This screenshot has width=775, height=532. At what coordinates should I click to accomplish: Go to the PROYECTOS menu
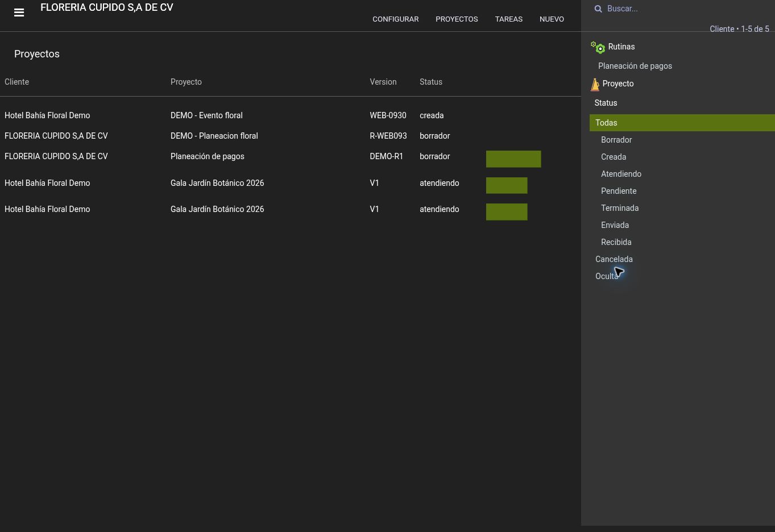tap(457, 19)
